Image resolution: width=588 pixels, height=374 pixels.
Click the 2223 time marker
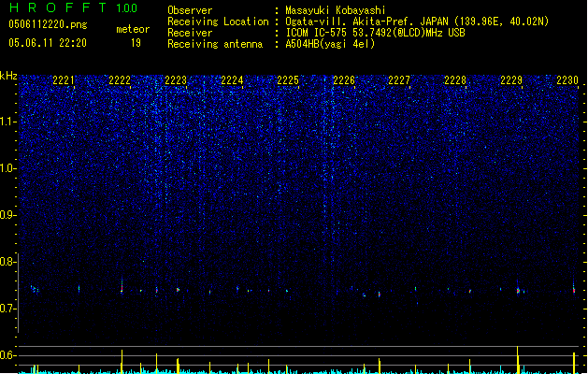point(176,80)
